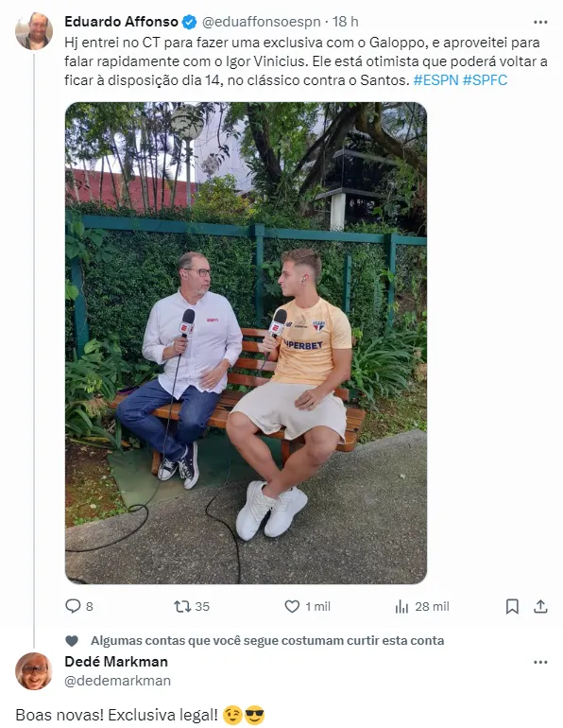The height and width of the screenshot is (728, 563).
Task: Click the 18 h timestamp
Action: pyautogui.click(x=346, y=22)
